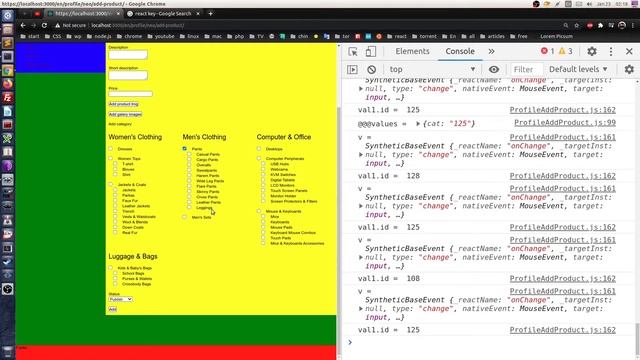640x360 pixels.
Task: Clear the console with the ban icon
Action: [371, 69]
